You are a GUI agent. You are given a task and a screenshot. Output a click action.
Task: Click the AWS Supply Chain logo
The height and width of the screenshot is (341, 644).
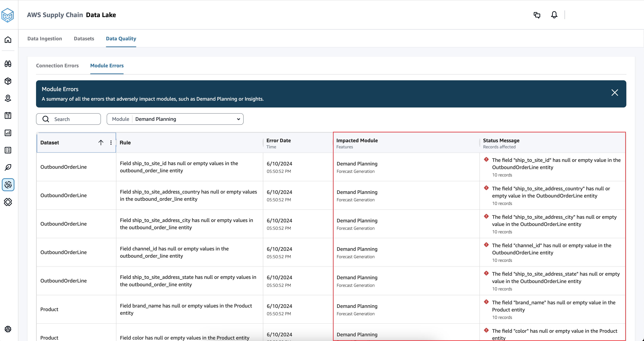click(8, 15)
